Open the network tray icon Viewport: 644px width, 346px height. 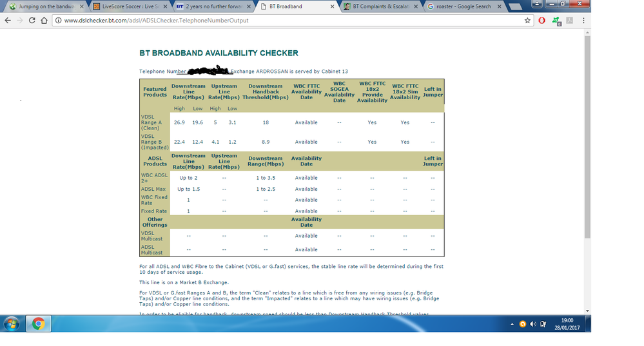pyautogui.click(x=543, y=324)
